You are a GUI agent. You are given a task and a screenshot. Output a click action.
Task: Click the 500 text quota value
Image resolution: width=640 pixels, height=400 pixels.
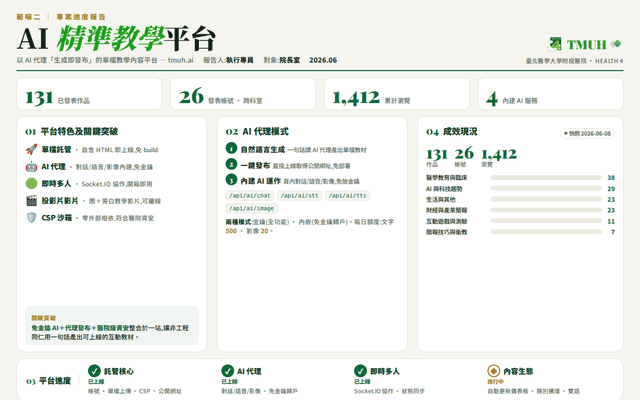pyautogui.click(x=231, y=231)
